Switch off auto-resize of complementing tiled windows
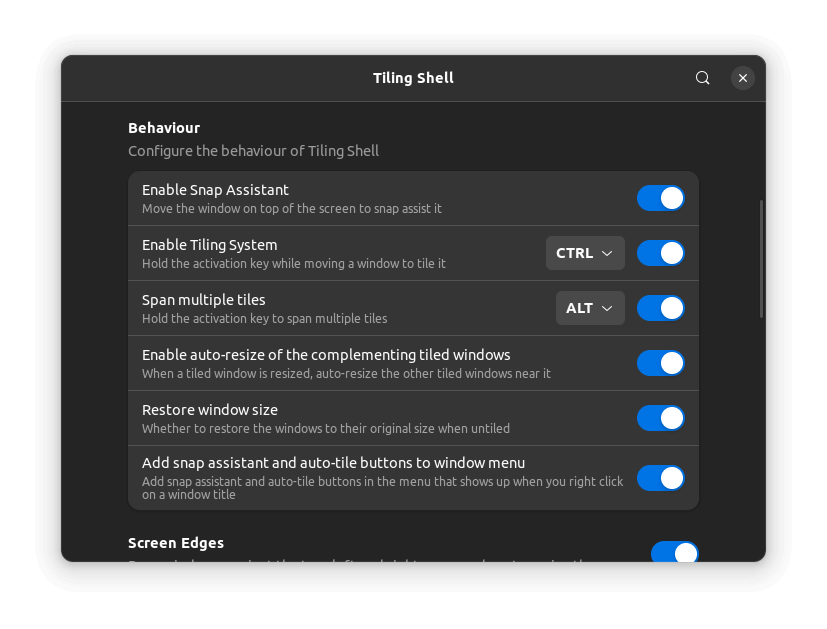Image resolution: width=827 pixels, height=629 pixels. coord(660,363)
